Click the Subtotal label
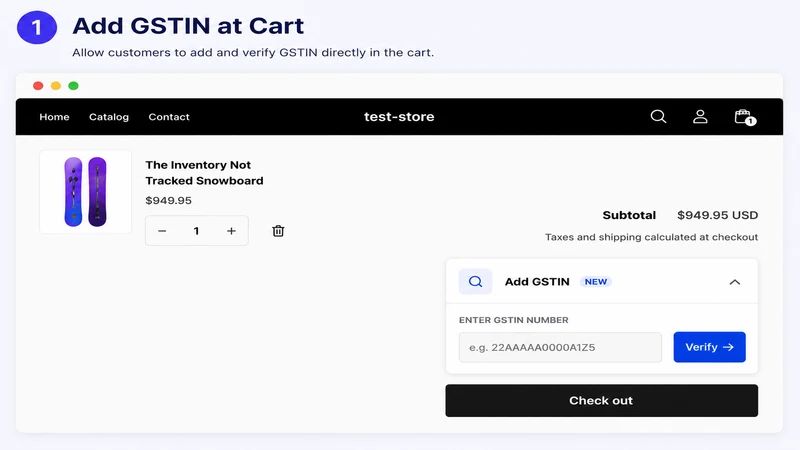The width and height of the screenshot is (800, 450). tap(629, 215)
